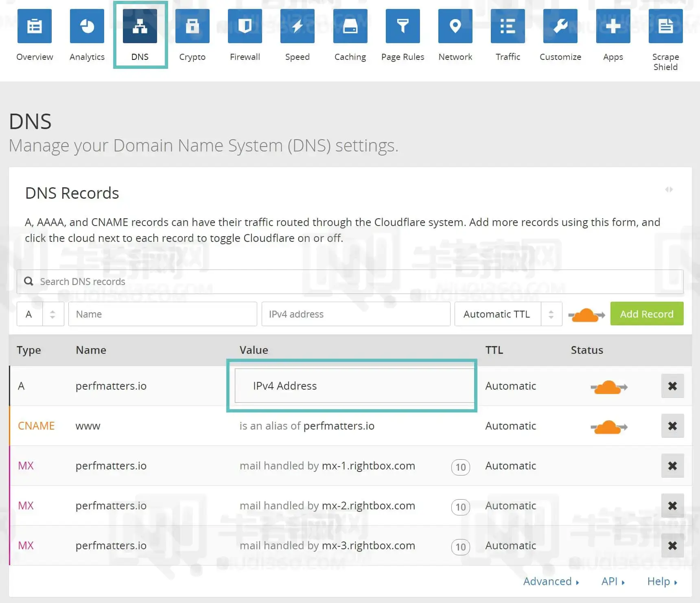Open the Automatic TTL dropdown

coord(508,314)
